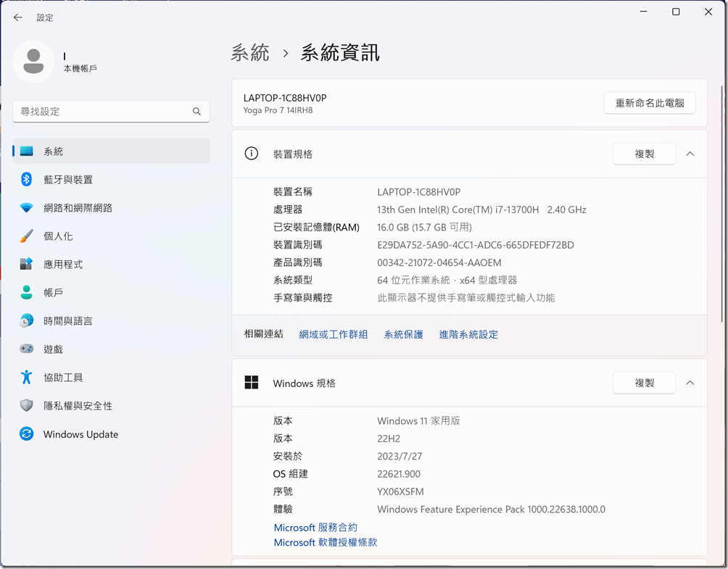The image size is (728, 569).
Task: Click the Bluetooth icon for 藍牙與裝置
Action: [x=27, y=180]
